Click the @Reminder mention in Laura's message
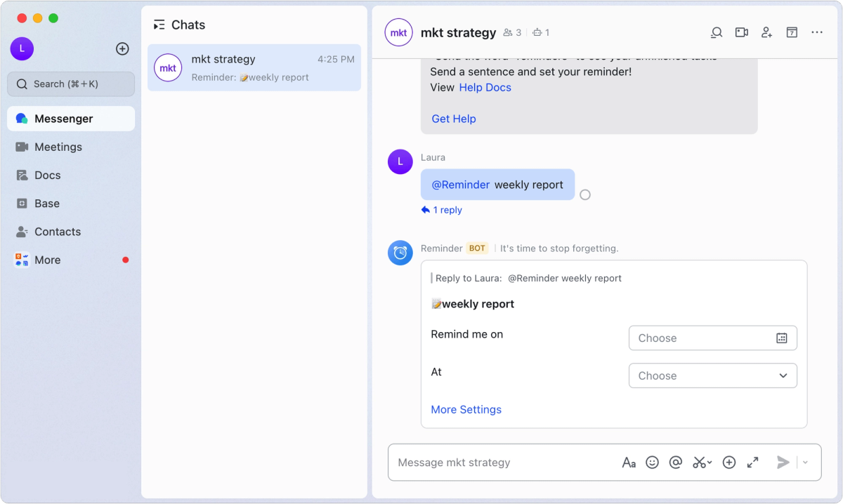The image size is (843, 504). click(x=461, y=185)
